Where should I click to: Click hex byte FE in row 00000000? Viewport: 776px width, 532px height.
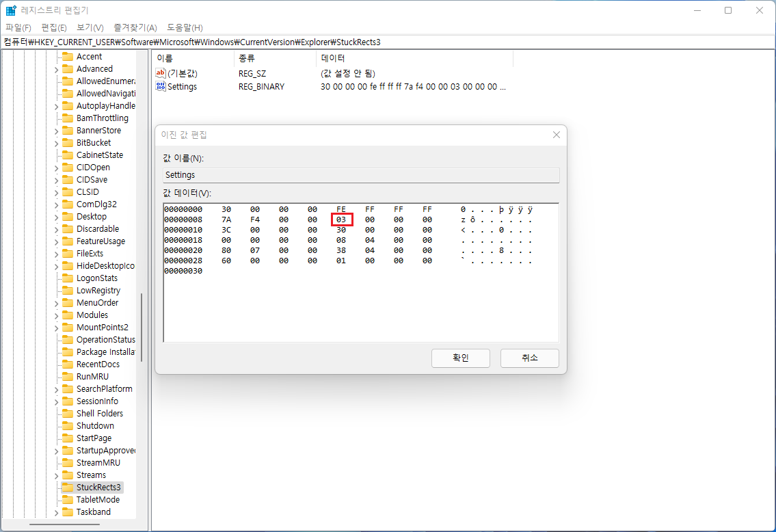[341, 209]
